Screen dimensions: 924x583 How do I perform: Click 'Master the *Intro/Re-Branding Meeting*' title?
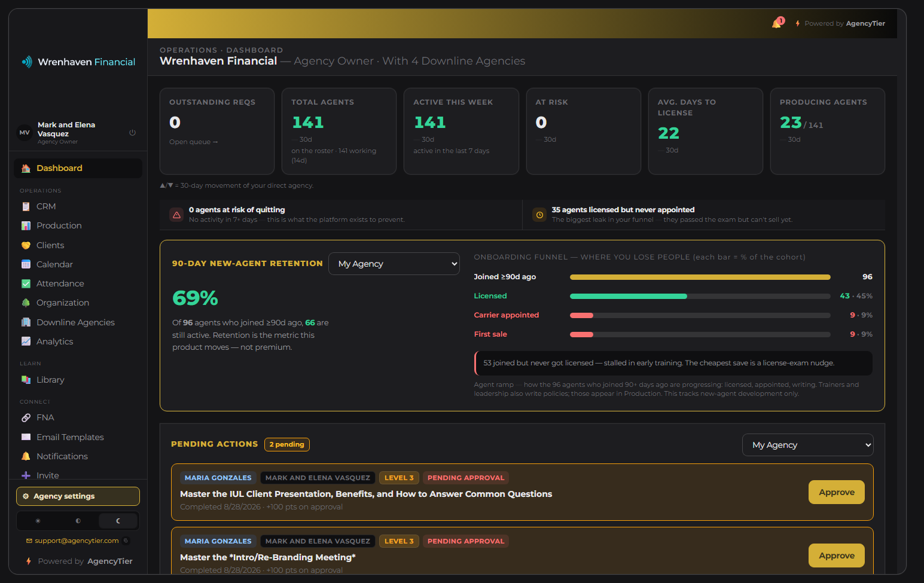click(268, 557)
